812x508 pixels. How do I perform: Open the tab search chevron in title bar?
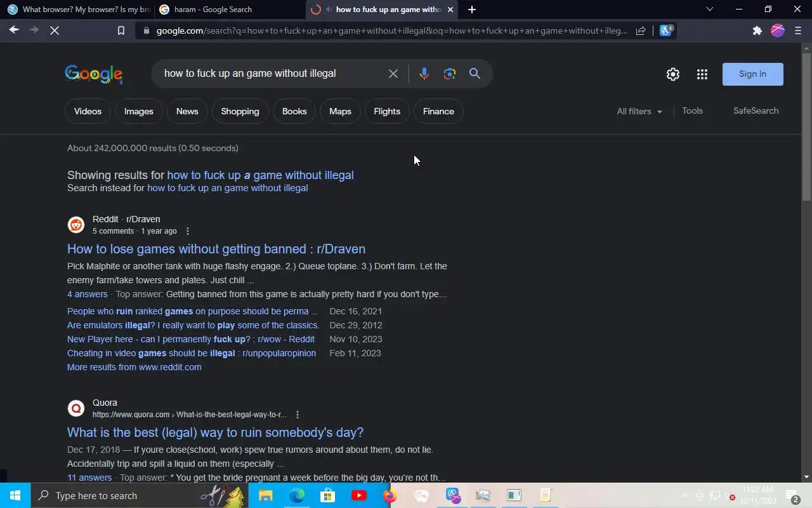(710, 10)
